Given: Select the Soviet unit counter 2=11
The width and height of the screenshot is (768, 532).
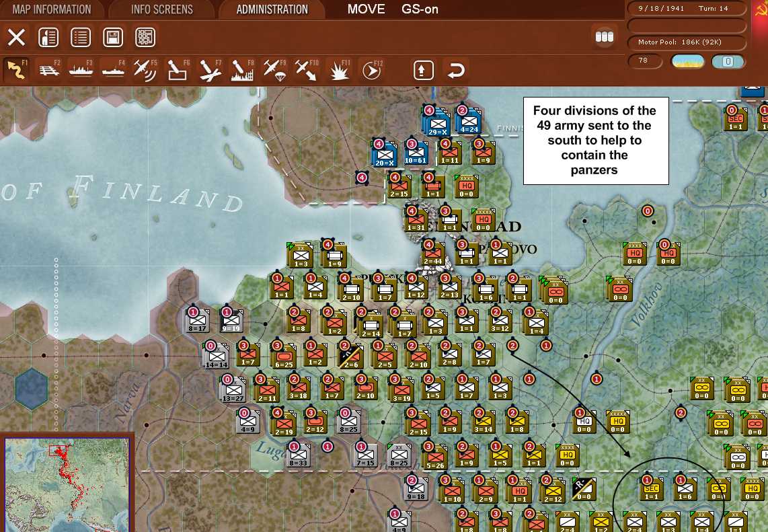Looking at the screenshot, I should tap(267, 391).
